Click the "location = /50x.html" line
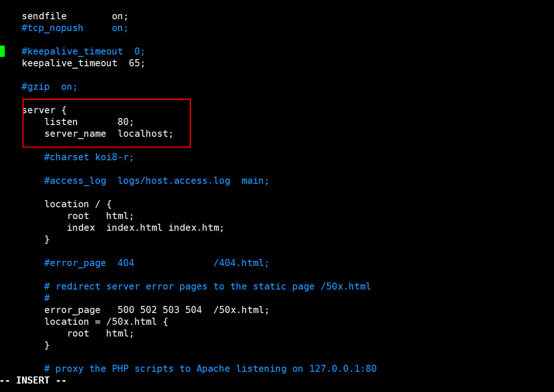Image resolution: width=554 pixels, height=392 pixels. click(106, 321)
